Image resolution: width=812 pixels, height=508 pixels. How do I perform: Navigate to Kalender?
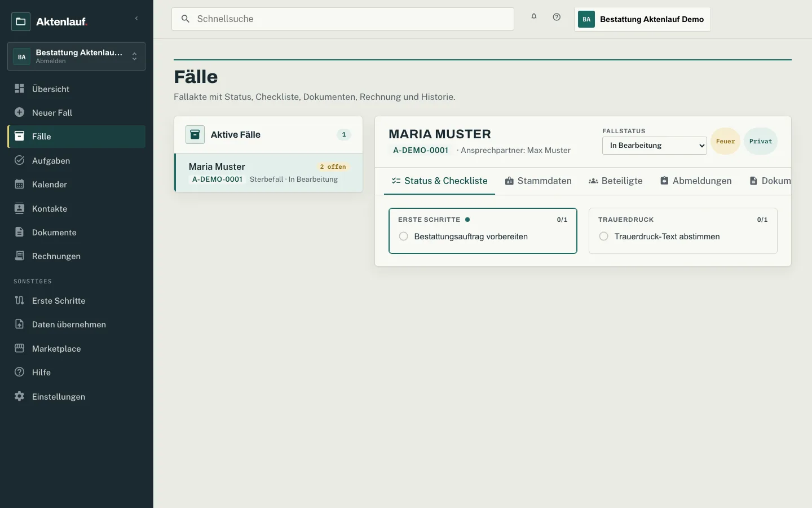76,184
